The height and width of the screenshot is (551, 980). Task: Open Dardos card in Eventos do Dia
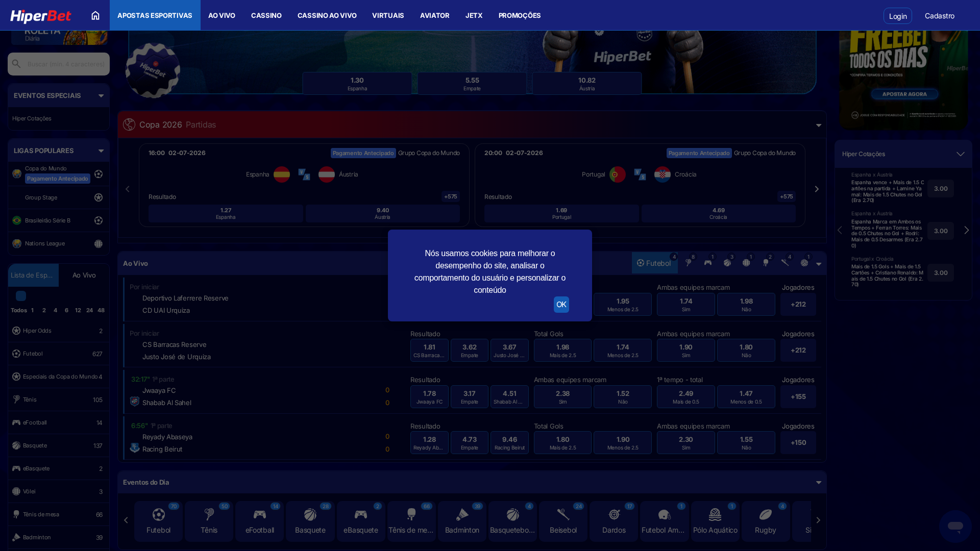click(614, 521)
